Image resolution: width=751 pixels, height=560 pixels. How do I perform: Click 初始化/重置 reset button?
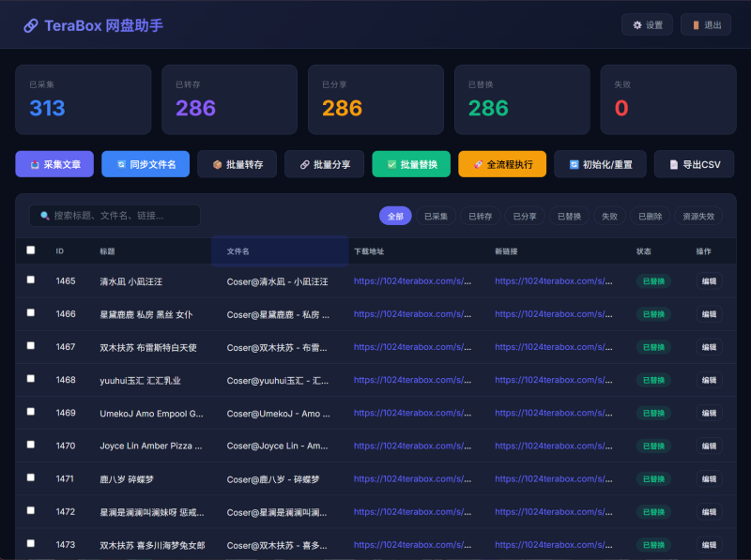coord(600,164)
